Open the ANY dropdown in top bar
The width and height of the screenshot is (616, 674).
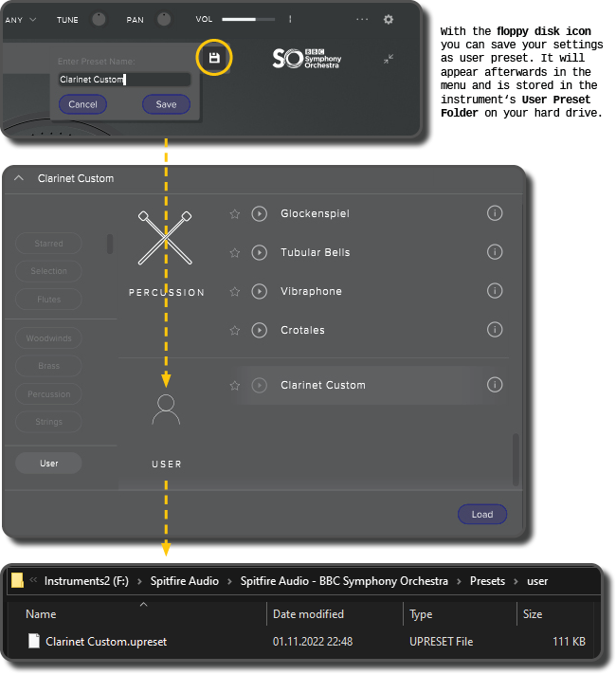21,20
